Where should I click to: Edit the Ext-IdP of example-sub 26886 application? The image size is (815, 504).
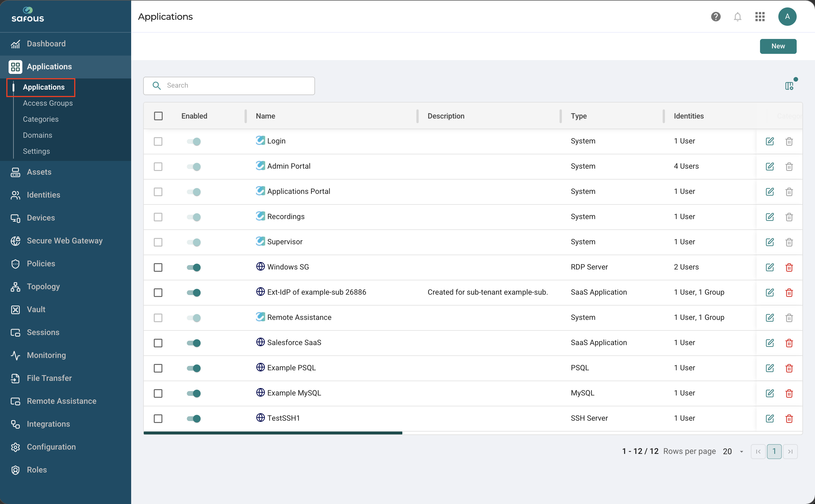click(769, 293)
